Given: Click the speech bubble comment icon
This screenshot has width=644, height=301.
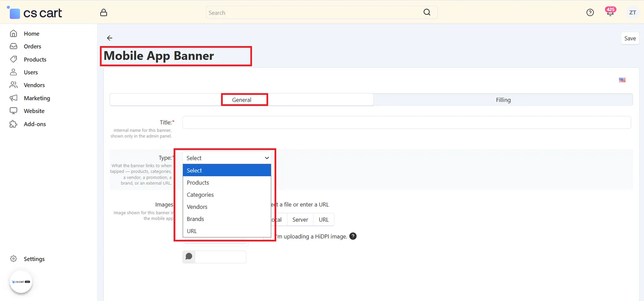Looking at the screenshot, I should tap(189, 257).
